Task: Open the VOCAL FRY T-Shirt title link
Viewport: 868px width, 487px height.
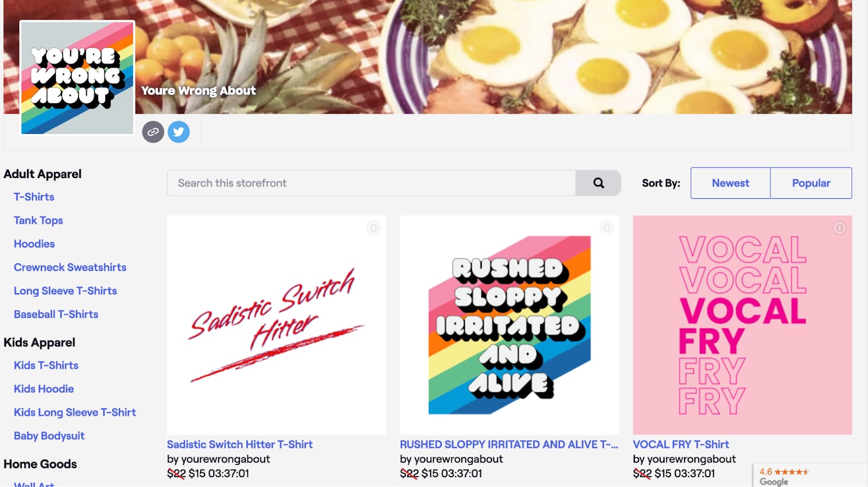Action: click(x=681, y=445)
